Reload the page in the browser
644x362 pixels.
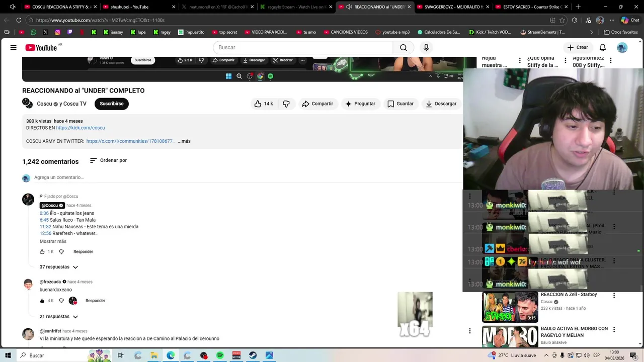(x=19, y=20)
